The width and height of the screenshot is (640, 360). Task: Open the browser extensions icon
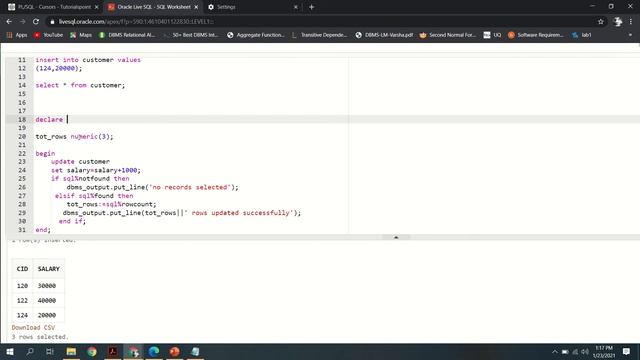(618, 22)
